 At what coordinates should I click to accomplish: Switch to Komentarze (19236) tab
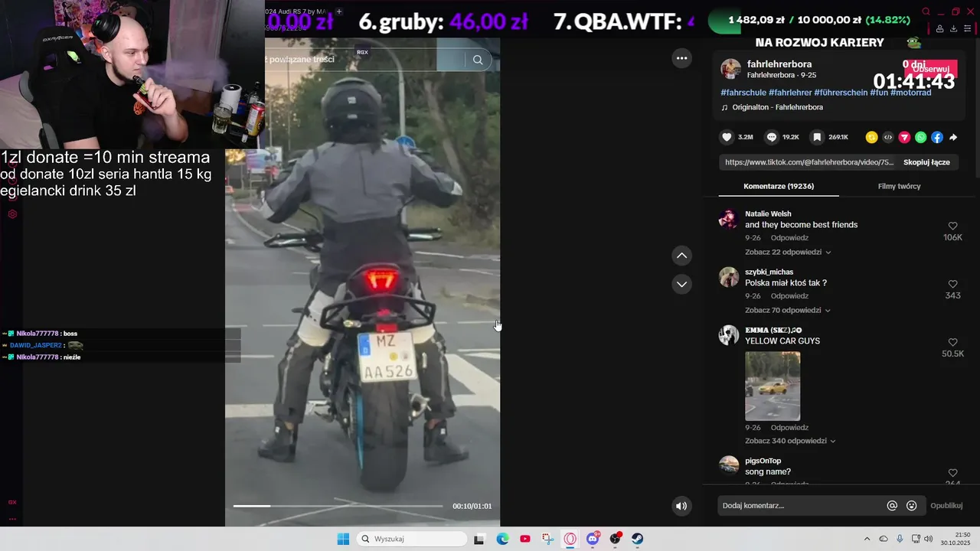click(779, 186)
